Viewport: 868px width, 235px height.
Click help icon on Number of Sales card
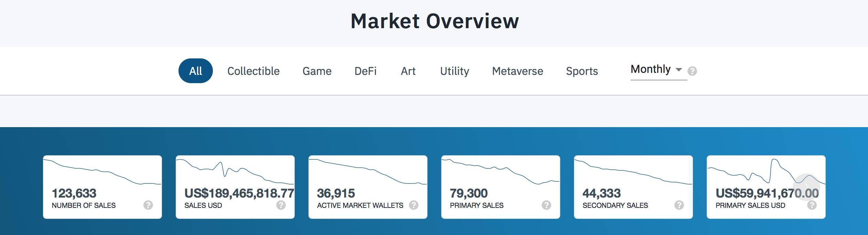[x=148, y=205]
